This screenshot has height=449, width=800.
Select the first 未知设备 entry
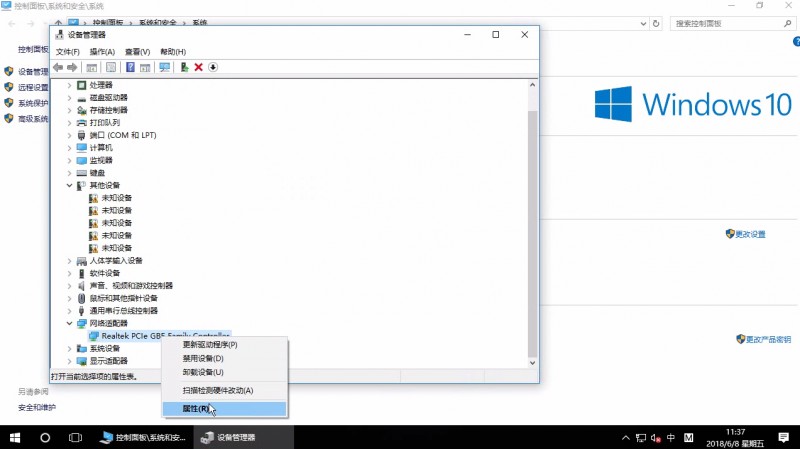pyautogui.click(x=116, y=198)
